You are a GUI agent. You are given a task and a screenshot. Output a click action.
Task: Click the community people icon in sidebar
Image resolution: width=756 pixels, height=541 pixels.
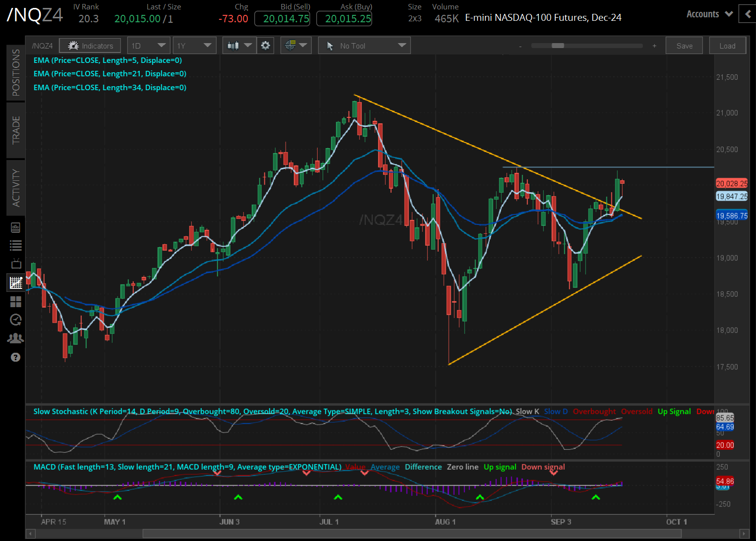point(15,337)
